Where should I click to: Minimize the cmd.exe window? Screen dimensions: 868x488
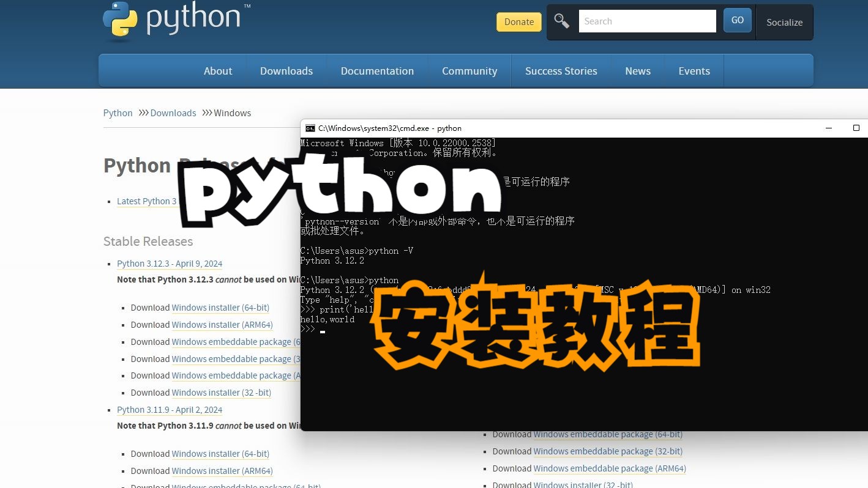(829, 128)
